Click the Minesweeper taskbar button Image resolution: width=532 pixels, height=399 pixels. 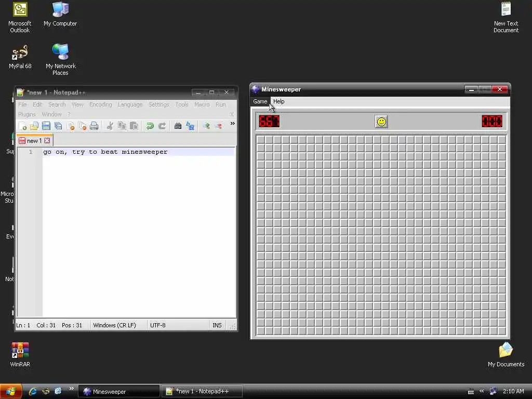click(119, 392)
